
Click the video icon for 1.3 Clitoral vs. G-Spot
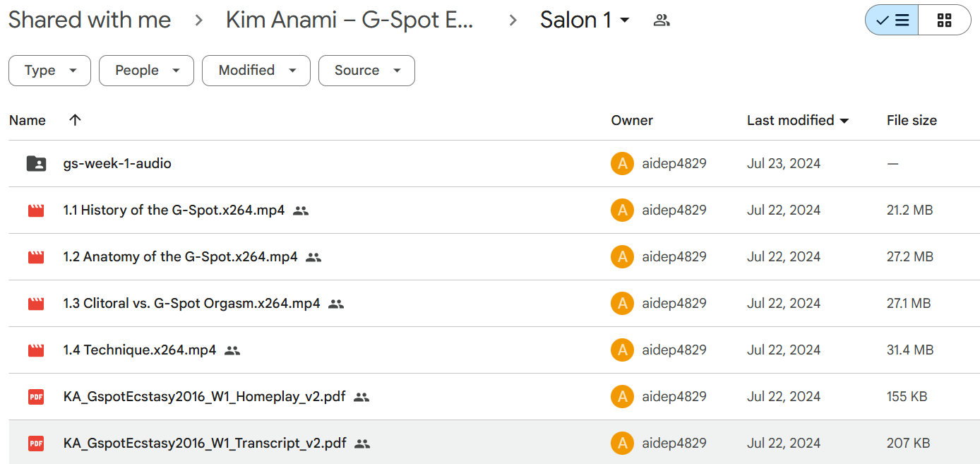coord(36,304)
